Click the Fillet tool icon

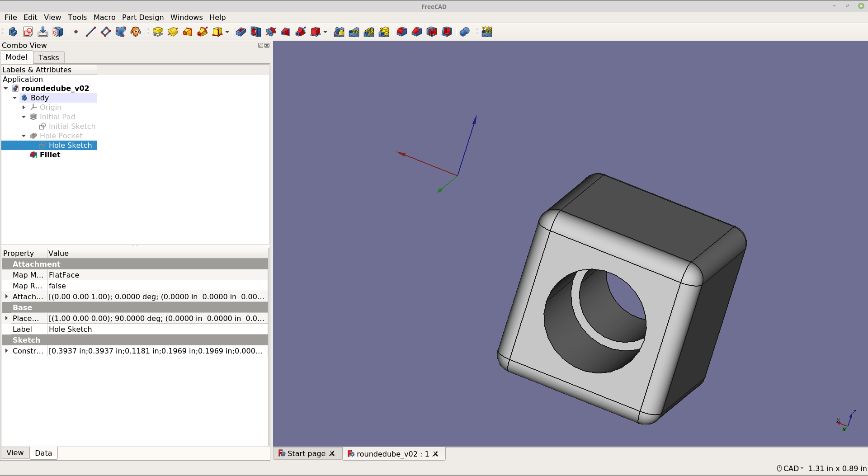(402, 32)
